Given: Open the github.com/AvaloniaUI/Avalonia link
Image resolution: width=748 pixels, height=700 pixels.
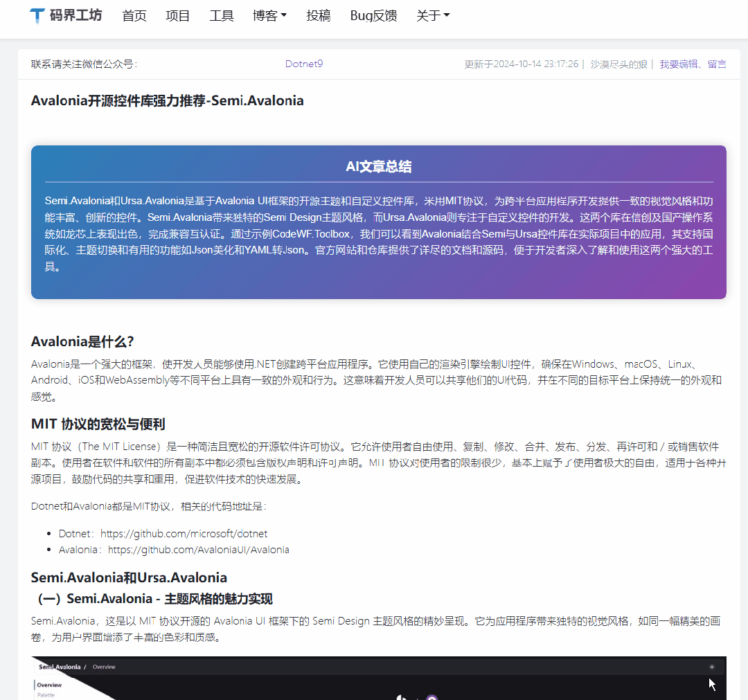Looking at the screenshot, I should (199, 550).
